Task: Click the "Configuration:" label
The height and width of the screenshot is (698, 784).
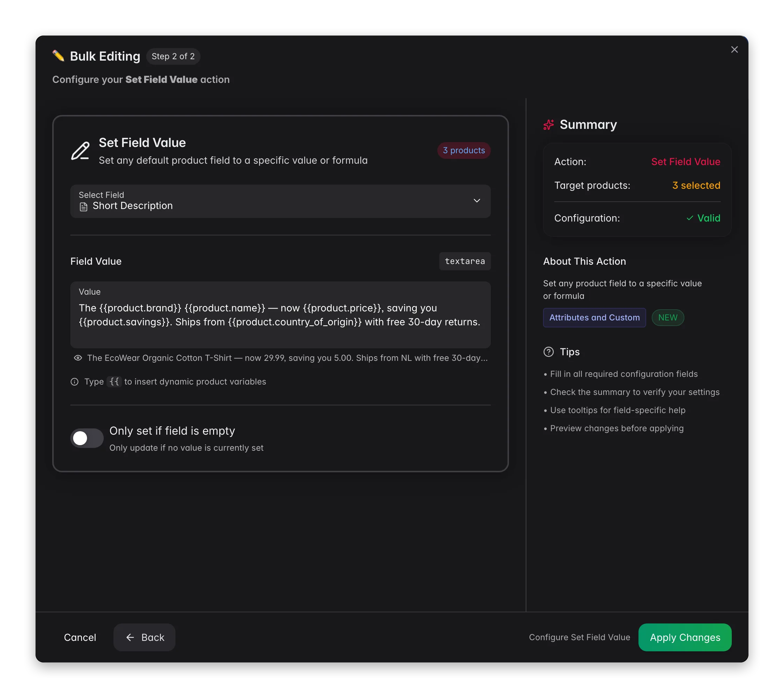Action: pos(587,218)
